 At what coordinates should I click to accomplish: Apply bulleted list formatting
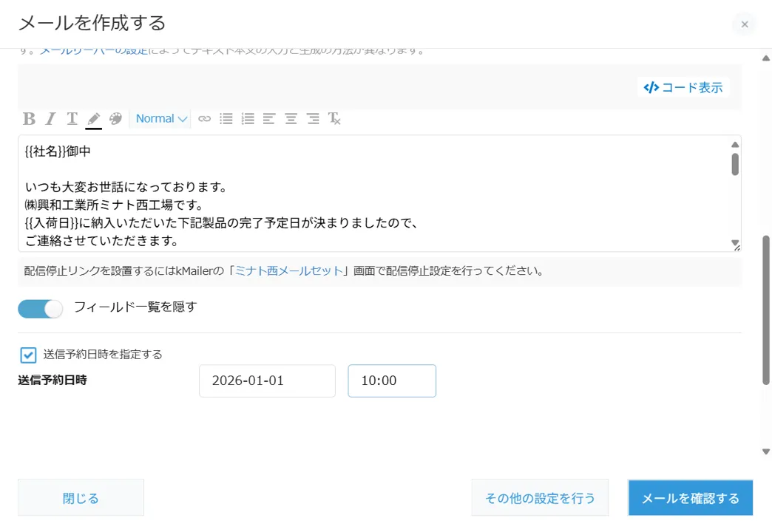[226, 119]
